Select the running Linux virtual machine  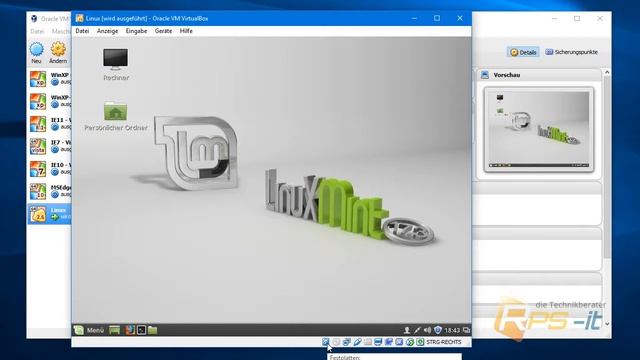50,214
